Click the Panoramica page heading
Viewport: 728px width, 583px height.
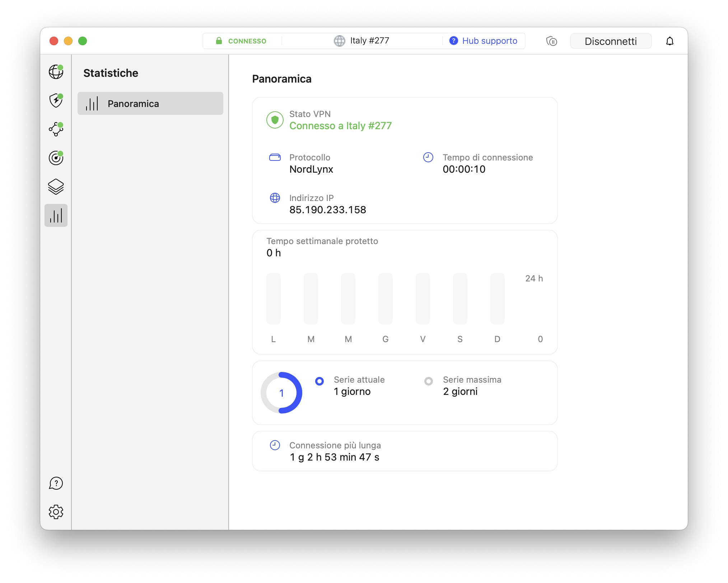[282, 79]
